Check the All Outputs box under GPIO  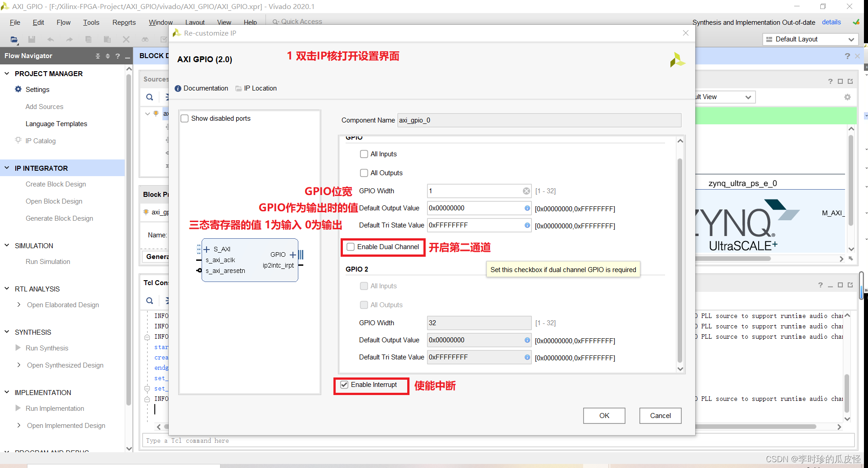tap(364, 173)
